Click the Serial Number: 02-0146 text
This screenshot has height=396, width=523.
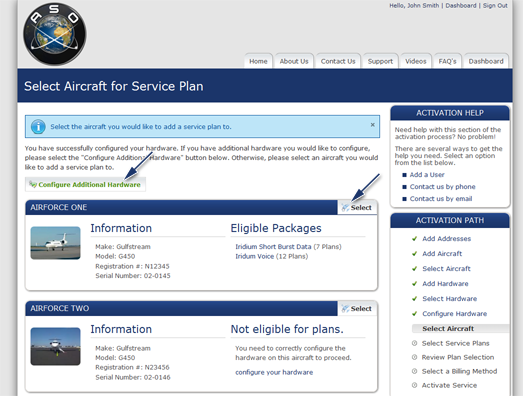tap(133, 377)
